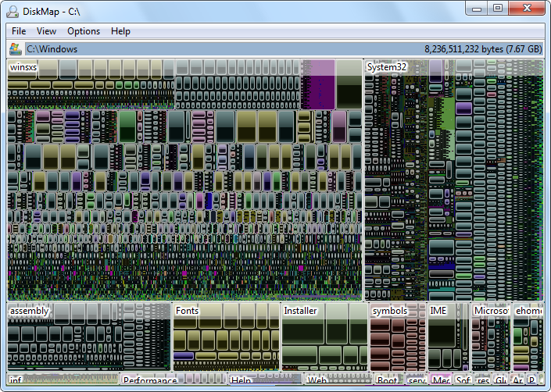Select the Installer folder block
Viewport: 551px width, 392px height.
click(x=324, y=337)
